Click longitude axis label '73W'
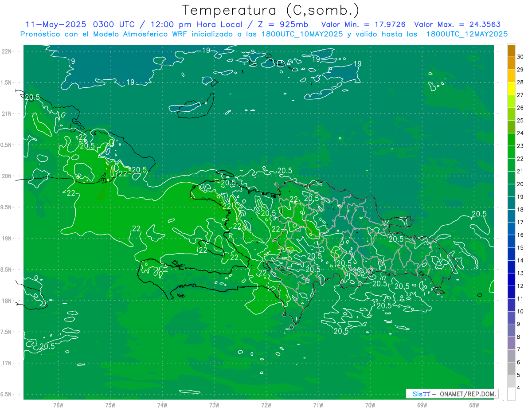This screenshot has height=411, width=532. click(214, 405)
